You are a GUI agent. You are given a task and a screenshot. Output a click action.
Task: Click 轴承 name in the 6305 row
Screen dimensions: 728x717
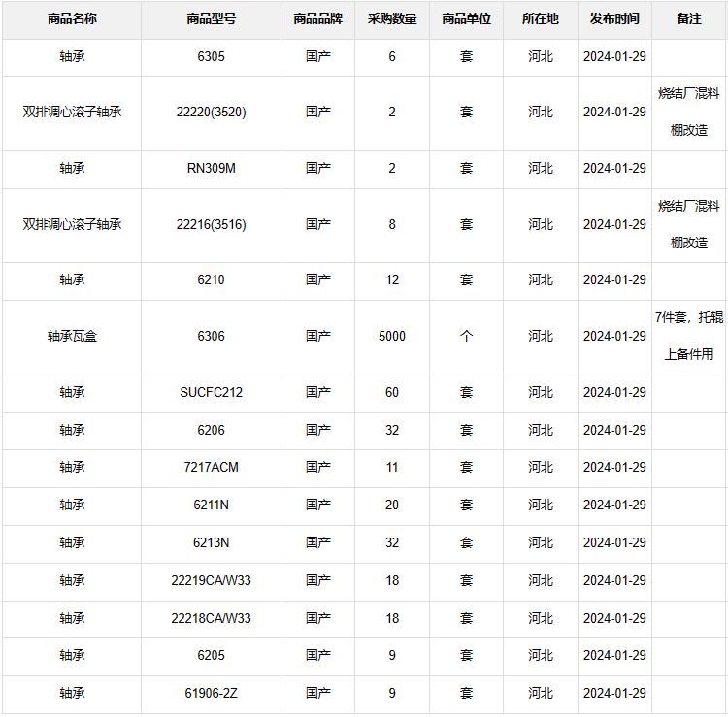pos(72,56)
